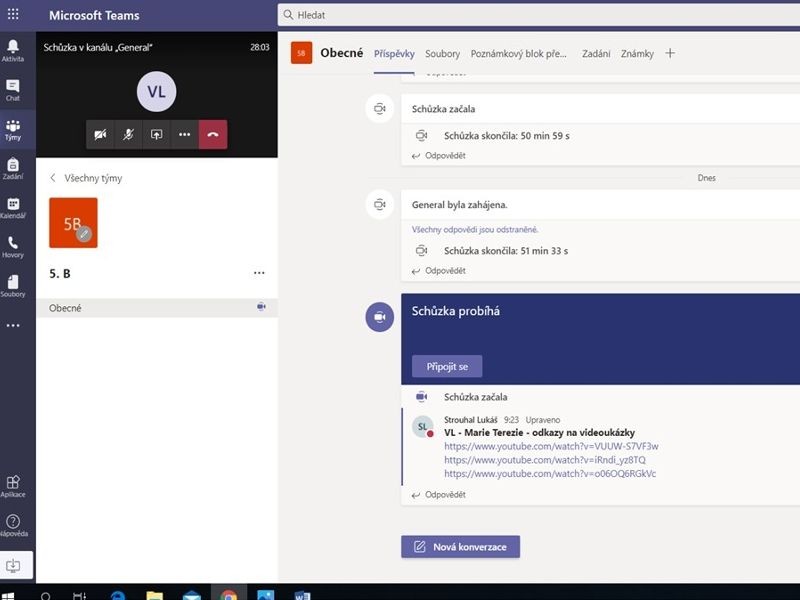Open YouTube link ending iRndi_yz8TQ

(x=545, y=460)
